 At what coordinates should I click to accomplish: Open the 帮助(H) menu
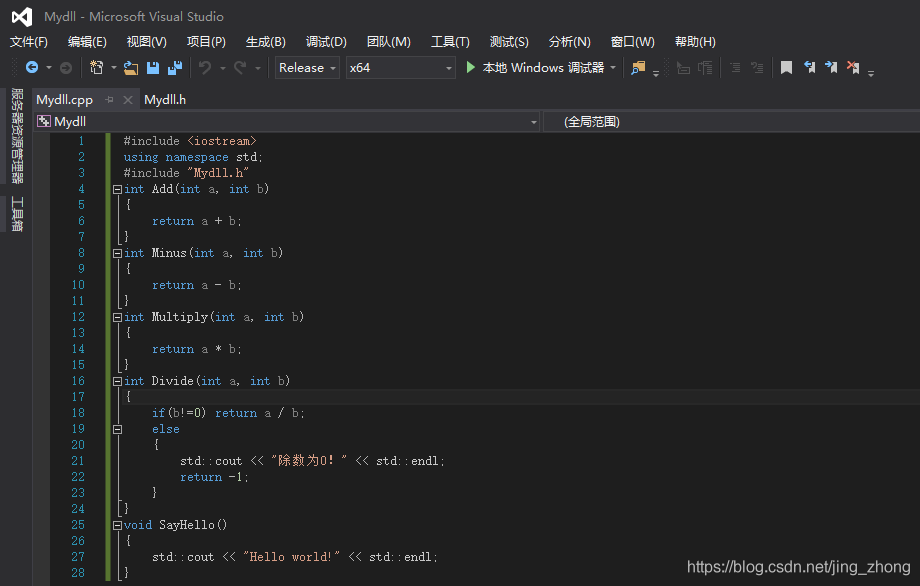(x=695, y=42)
